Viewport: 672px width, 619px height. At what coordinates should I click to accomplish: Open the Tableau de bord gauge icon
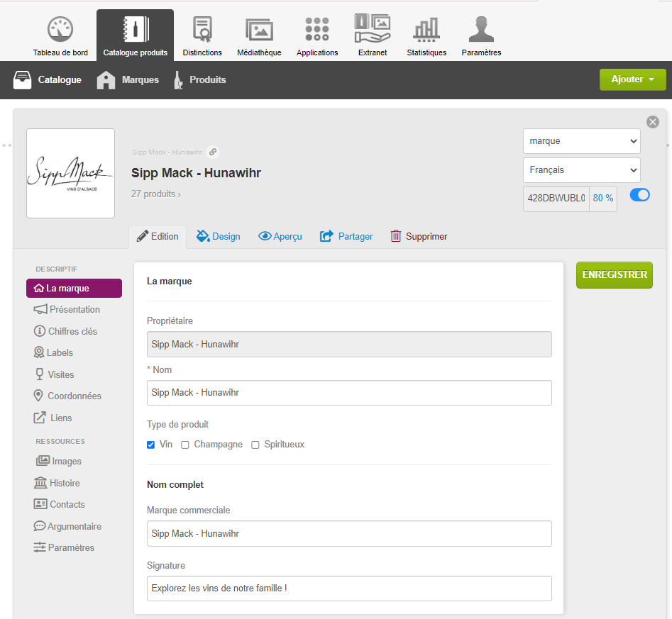tap(60, 30)
